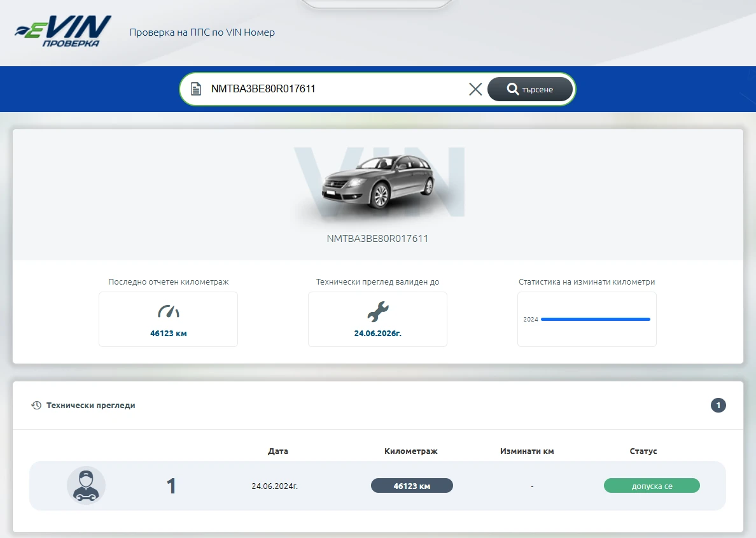Select the inspection date 24.06.2024г. cell
The width and height of the screenshot is (756, 538).
tap(274, 486)
